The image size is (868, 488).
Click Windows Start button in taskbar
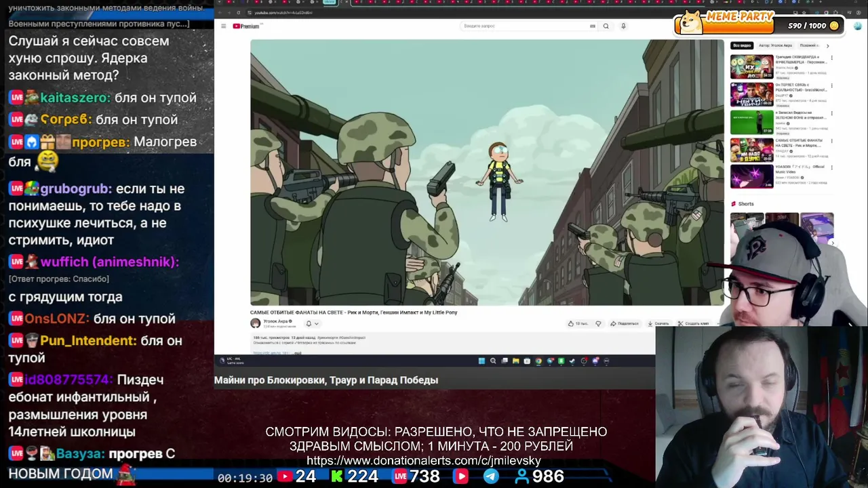(x=481, y=361)
